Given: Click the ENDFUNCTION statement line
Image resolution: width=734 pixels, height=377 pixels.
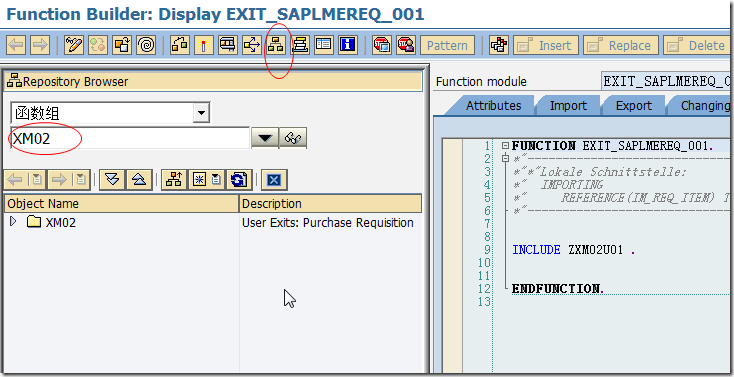Looking at the screenshot, I should [x=558, y=288].
